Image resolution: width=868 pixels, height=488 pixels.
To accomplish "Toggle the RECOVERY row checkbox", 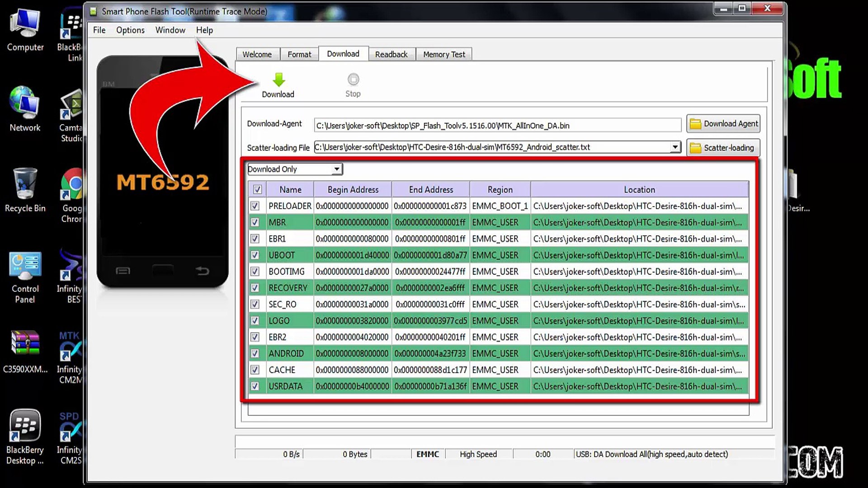I will 255,288.
